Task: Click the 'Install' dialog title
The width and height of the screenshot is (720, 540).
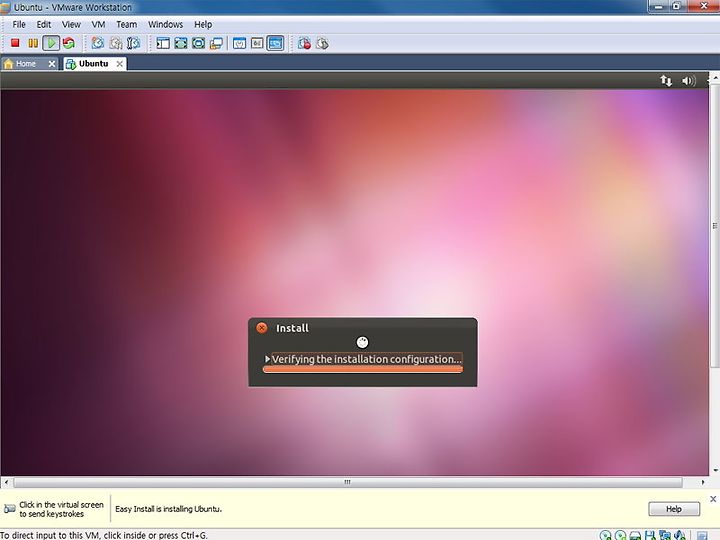Action: click(x=292, y=328)
